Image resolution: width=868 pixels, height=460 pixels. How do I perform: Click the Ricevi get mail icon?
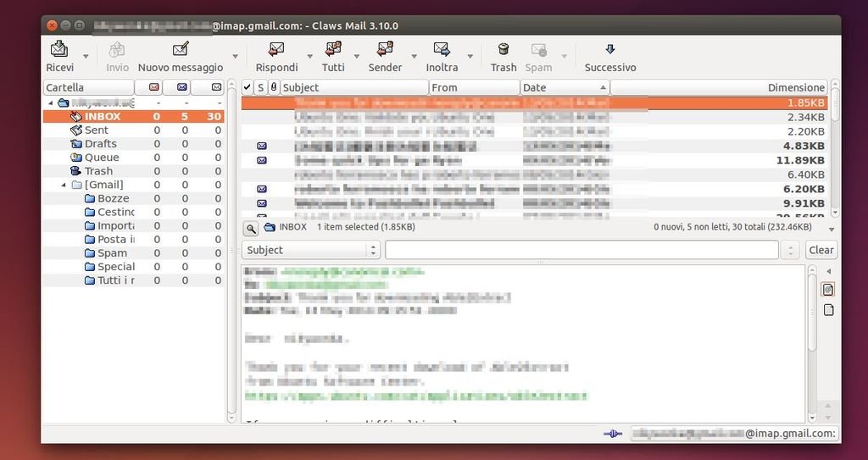pos(59,50)
